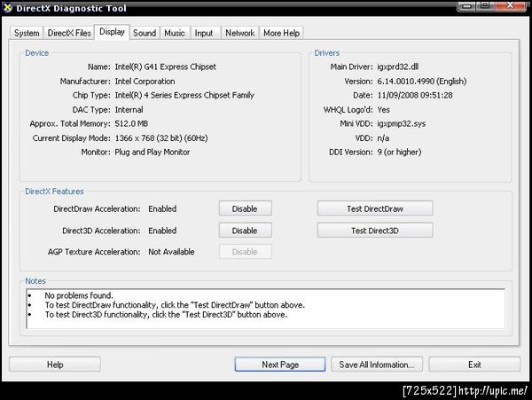Select the text 'Intel(R) G41 Express Chipset'
532x400 pixels.
pyautogui.click(x=165, y=67)
